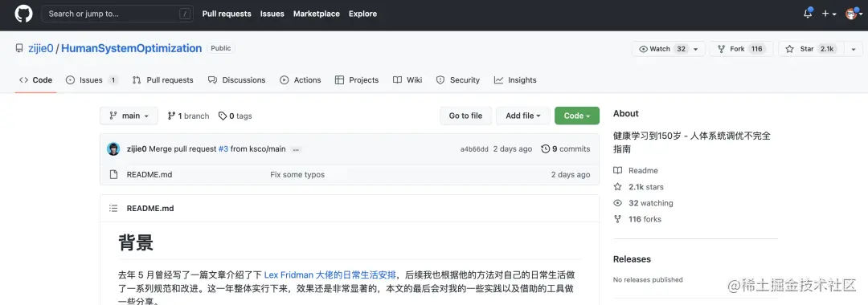Switch to the Issues repository tab
This screenshot has width=868, height=305.
pyautogui.click(x=92, y=80)
